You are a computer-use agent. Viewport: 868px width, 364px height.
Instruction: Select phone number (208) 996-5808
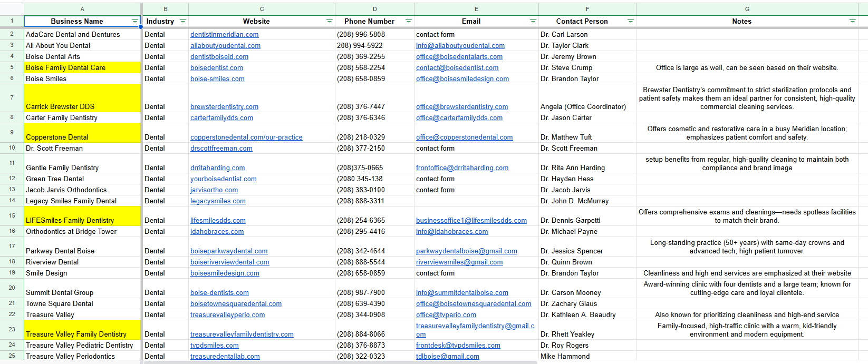[375, 34]
